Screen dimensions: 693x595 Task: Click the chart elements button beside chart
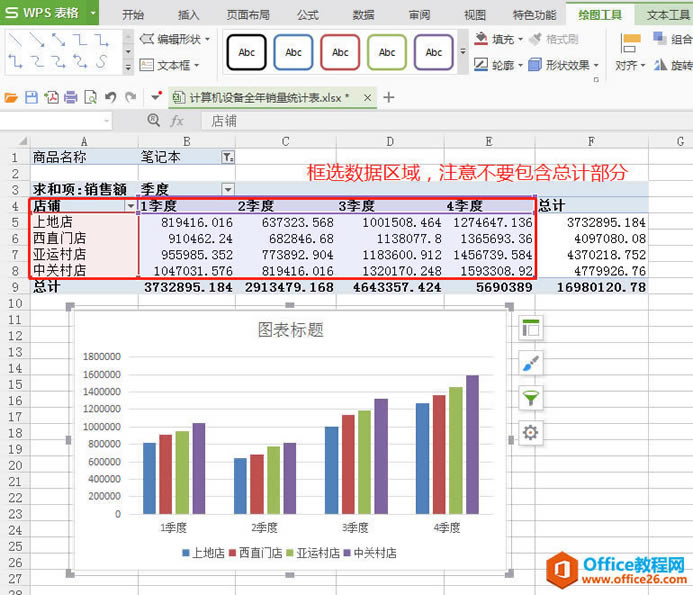coord(530,328)
